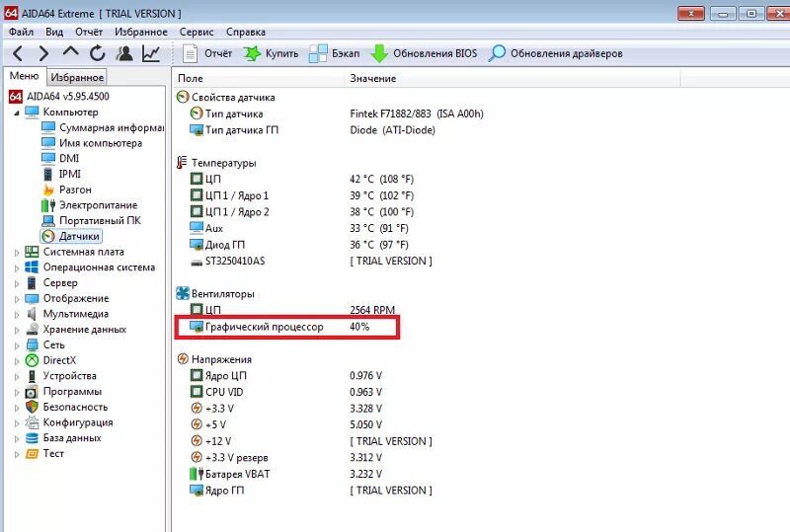Select the Ядро ЦП voltage row
790x532 pixels.
pyautogui.click(x=285, y=375)
